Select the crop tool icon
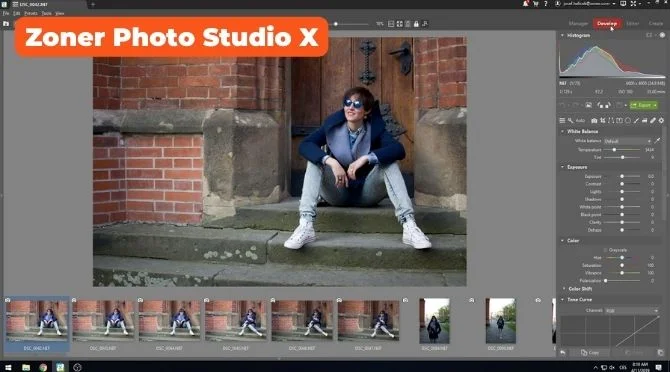Viewport: 670px width, 372px height. click(602, 121)
